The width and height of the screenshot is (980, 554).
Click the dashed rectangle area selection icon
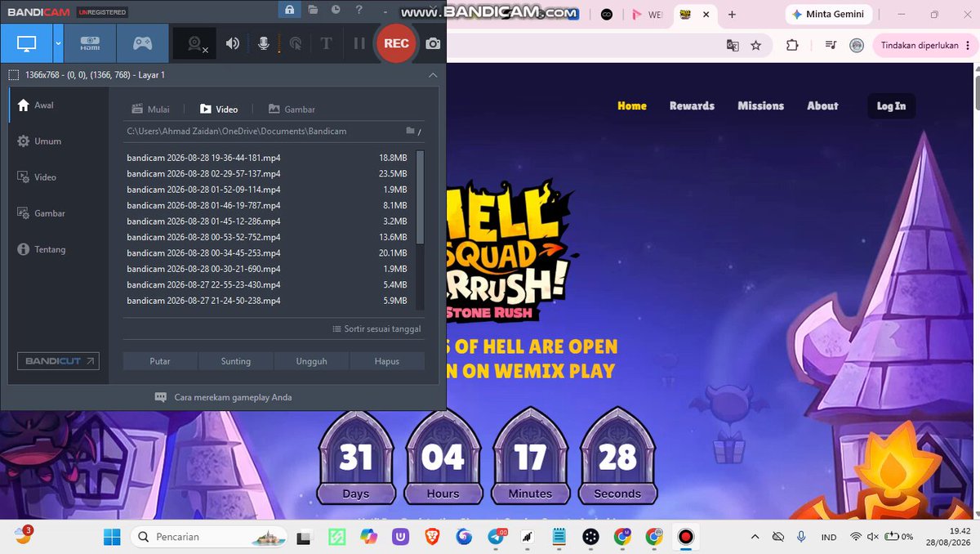click(x=14, y=75)
